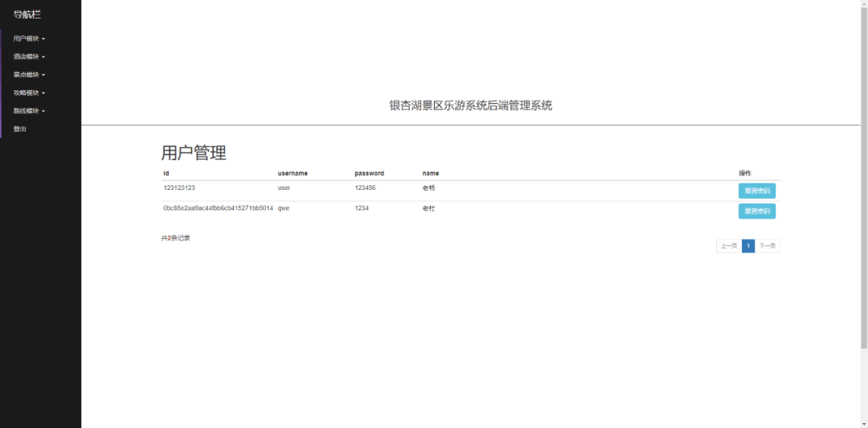Expand the 景点模块 dropdown in sidebar
Image resolution: width=868 pixels, height=428 pixels.
(x=30, y=75)
